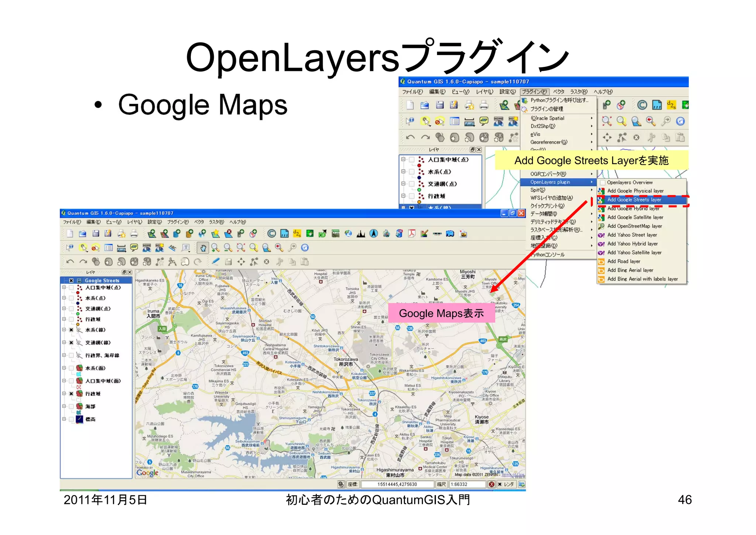
Task: Click Move Feature icon in lower window
Action: click(241, 262)
